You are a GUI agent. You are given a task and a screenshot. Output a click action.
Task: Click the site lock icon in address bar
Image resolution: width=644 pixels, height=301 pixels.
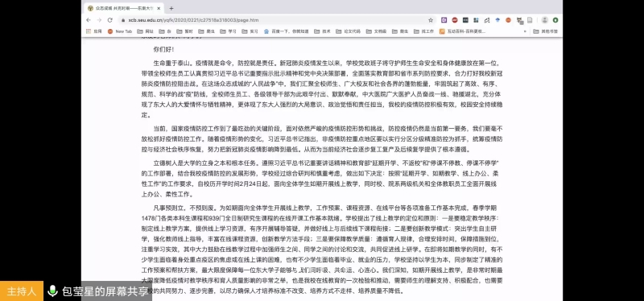pyautogui.click(x=122, y=20)
